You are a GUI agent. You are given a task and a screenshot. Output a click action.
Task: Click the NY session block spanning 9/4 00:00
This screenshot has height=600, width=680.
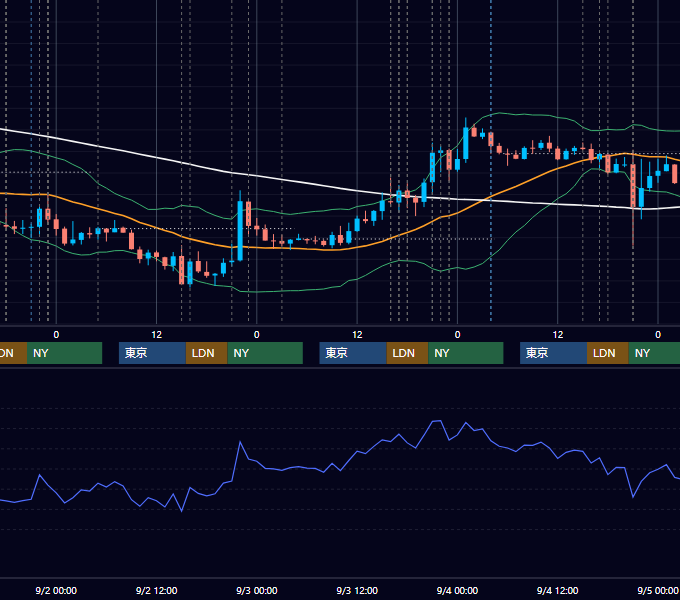(x=466, y=353)
